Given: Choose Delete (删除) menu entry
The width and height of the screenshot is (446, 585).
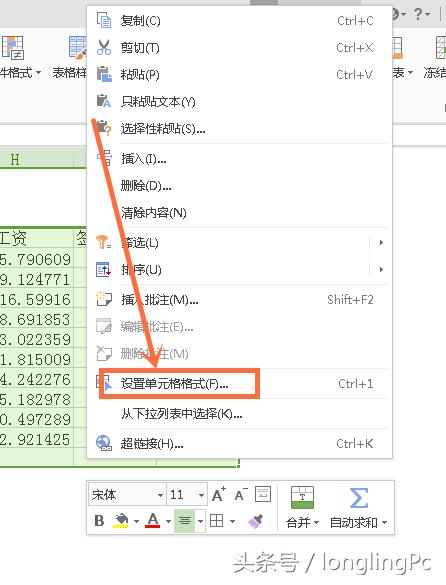Looking at the screenshot, I should pyautogui.click(x=239, y=185).
